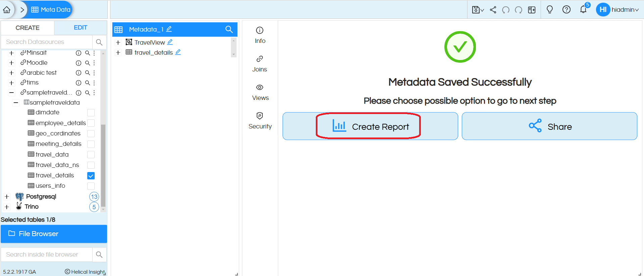Open the Info section
The height and width of the screenshot is (276, 644).
260,35
